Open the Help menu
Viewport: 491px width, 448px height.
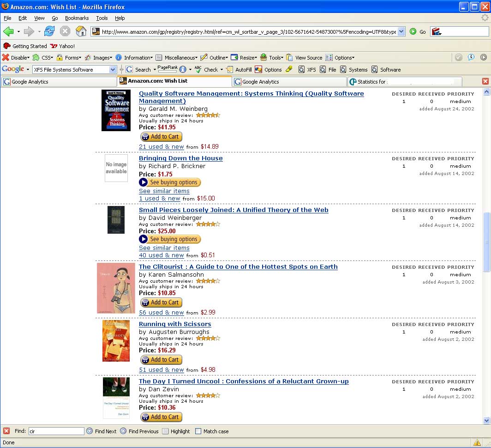tap(120, 18)
